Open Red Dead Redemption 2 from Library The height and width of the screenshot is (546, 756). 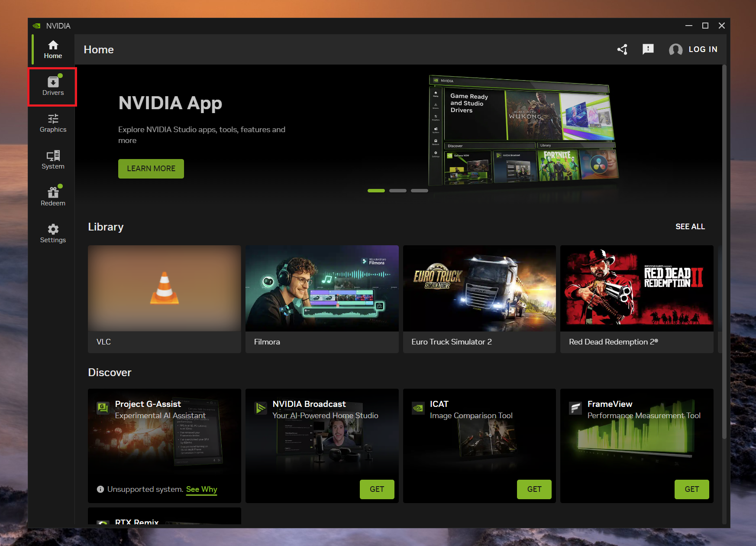click(636, 288)
